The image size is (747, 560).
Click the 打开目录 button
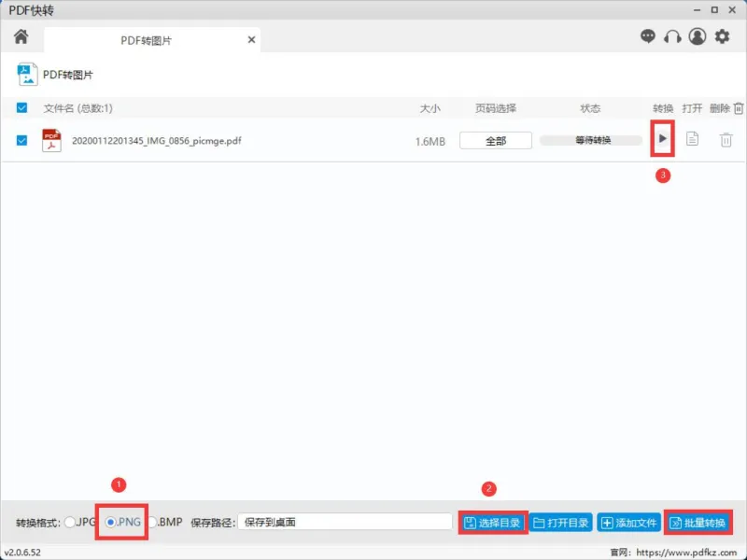tap(561, 523)
